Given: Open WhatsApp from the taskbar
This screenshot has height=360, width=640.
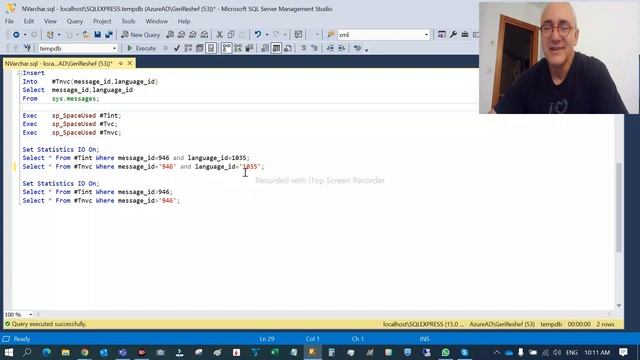Looking at the screenshot, I should pyautogui.click(x=445, y=352).
